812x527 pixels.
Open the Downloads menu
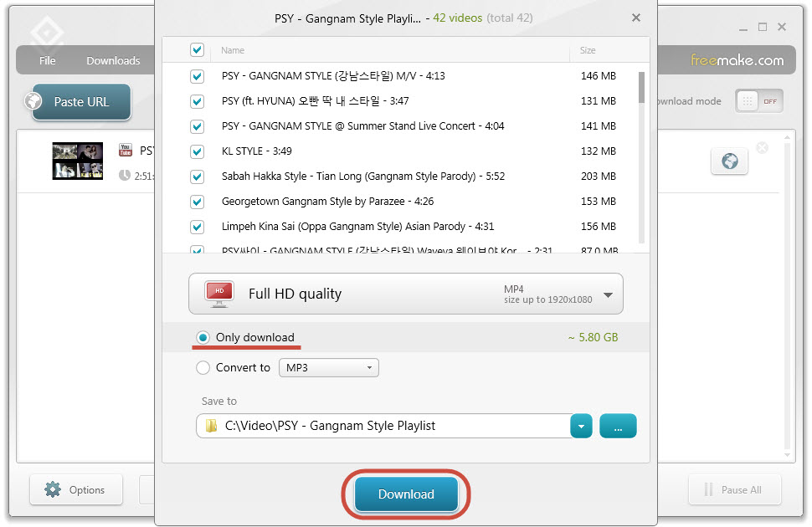coord(113,60)
